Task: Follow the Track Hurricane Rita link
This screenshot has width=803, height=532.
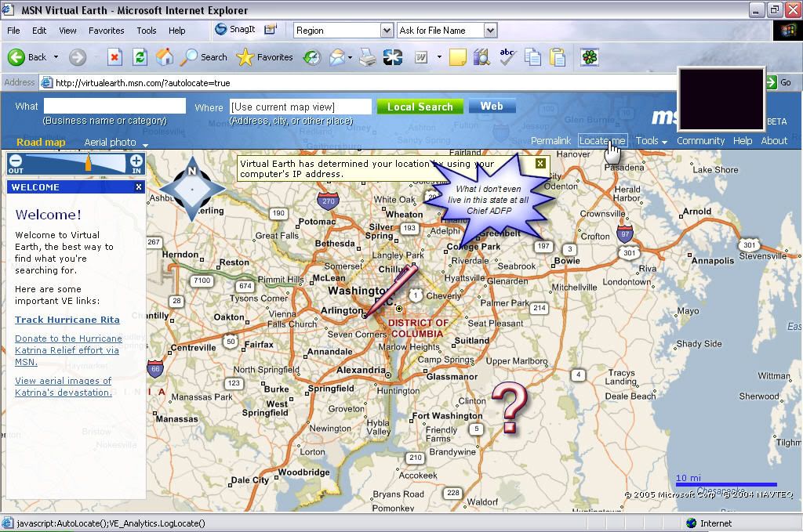Action: (x=67, y=320)
